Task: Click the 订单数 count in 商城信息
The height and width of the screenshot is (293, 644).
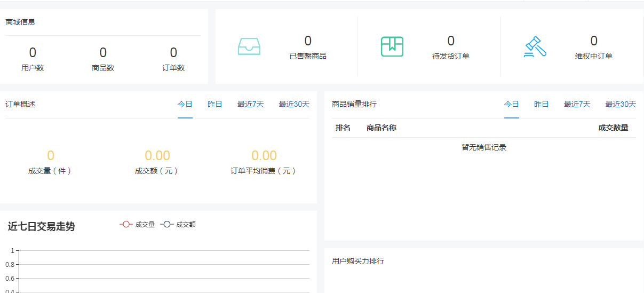Action: pyautogui.click(x=173, y=53)
